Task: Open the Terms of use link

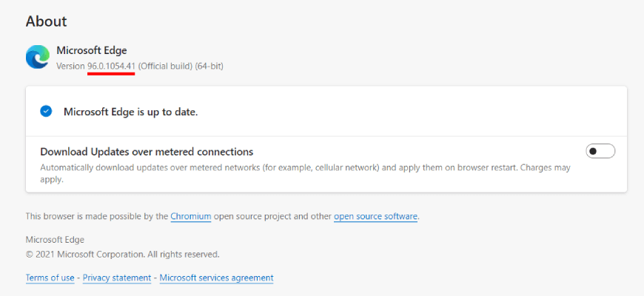Action: 50,278
